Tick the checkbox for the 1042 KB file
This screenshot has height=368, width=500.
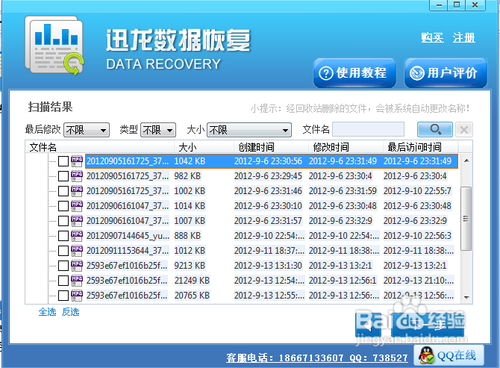[63, 161]
